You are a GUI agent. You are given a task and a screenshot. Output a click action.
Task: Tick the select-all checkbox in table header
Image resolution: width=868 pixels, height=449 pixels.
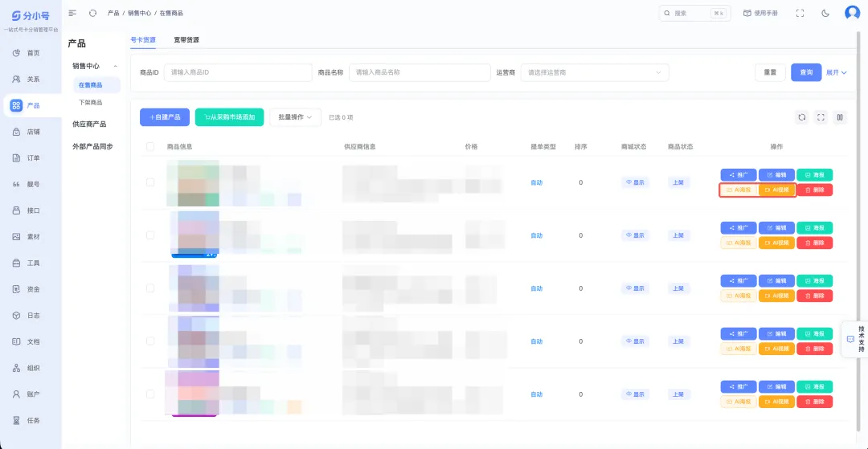coord(150,146)
